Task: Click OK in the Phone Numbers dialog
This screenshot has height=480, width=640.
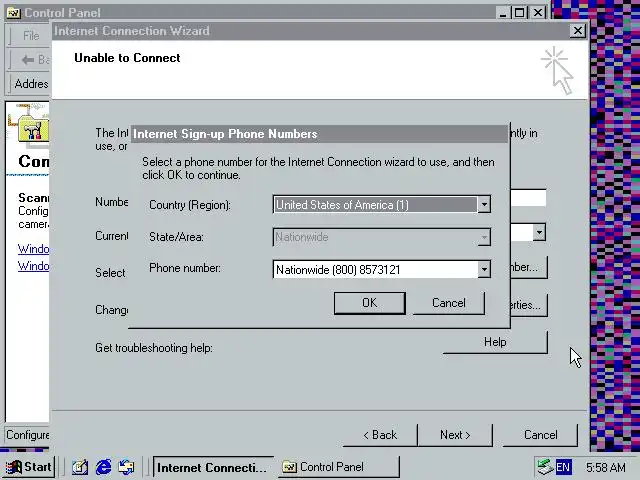Action: 369,303
